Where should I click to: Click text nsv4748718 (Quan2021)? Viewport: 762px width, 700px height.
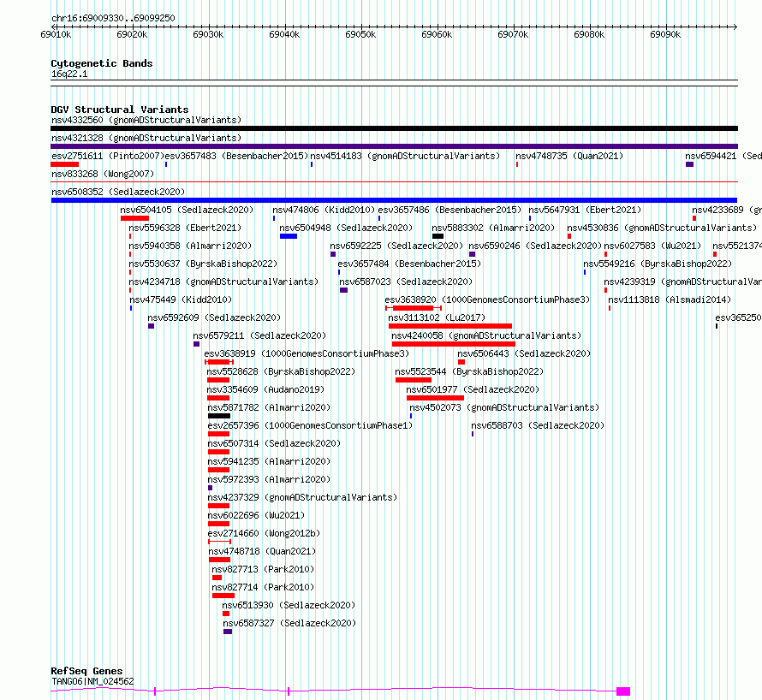point(262,551)
